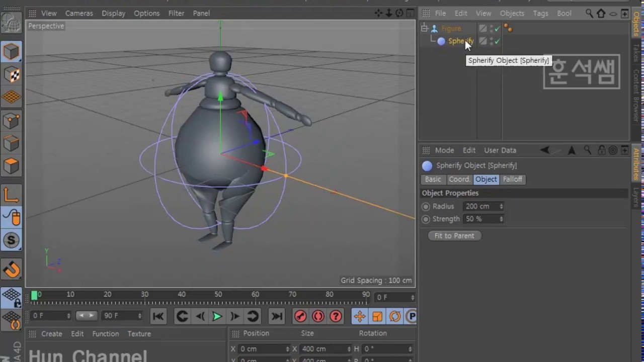Click the Object Manager eye icon
This screenshot has height=362, width=644.
[613, 14]
